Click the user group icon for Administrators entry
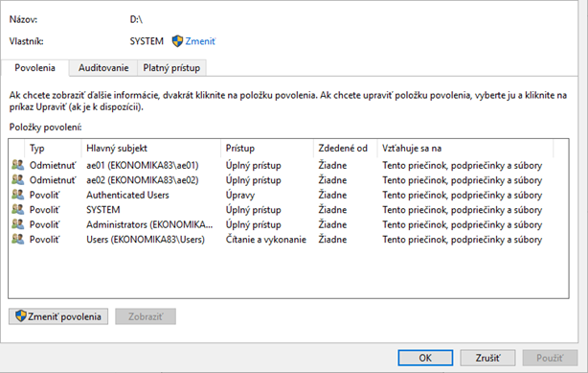This screenshot has height=373, width=588. pyautogui.click(x=17, y=224)
